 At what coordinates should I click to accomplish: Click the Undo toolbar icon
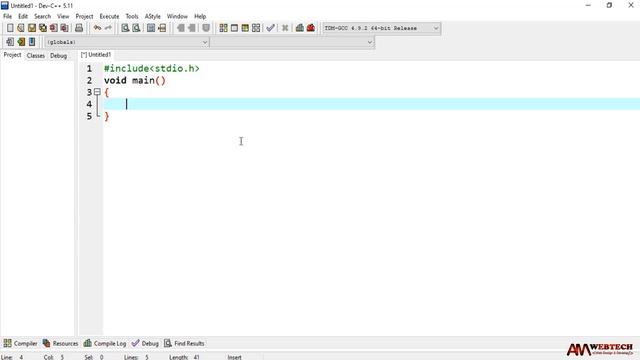coord(97,28)
